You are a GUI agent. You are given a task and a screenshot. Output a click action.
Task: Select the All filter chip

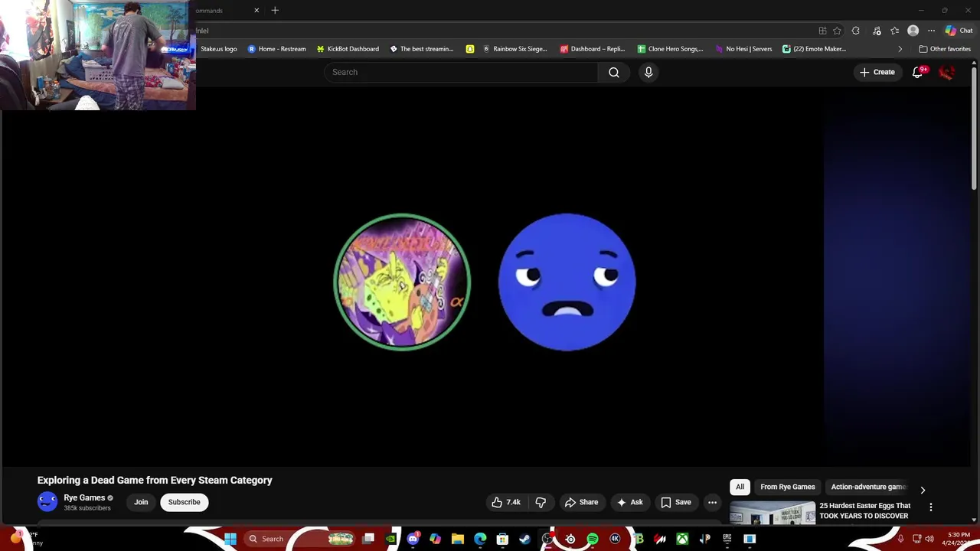click(740, 487)
